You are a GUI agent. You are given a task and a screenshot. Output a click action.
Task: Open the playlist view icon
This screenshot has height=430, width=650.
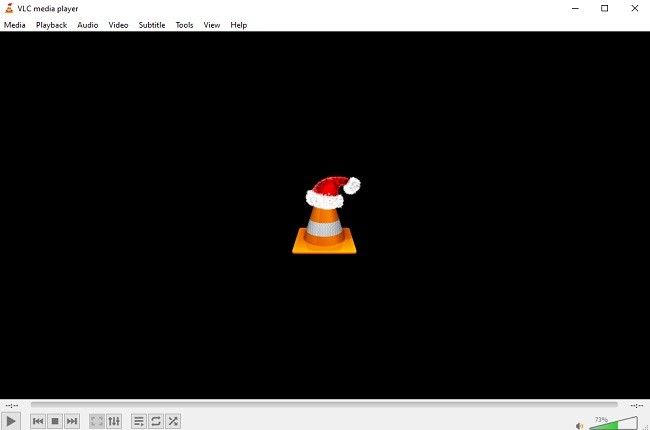pyautogui.click(x=139, y=421)
